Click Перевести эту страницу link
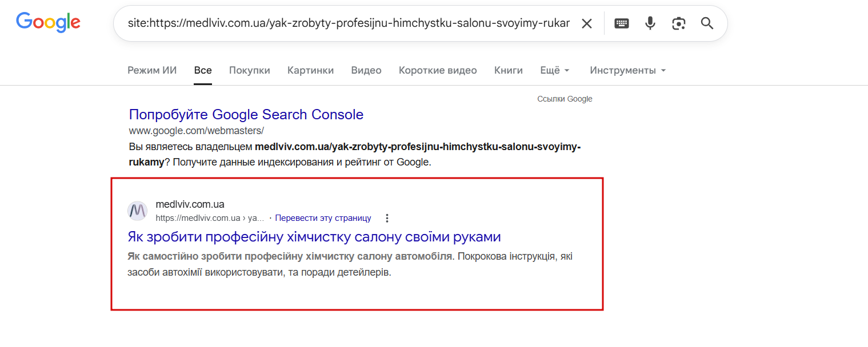868x347 pixels. click(323, 218)
